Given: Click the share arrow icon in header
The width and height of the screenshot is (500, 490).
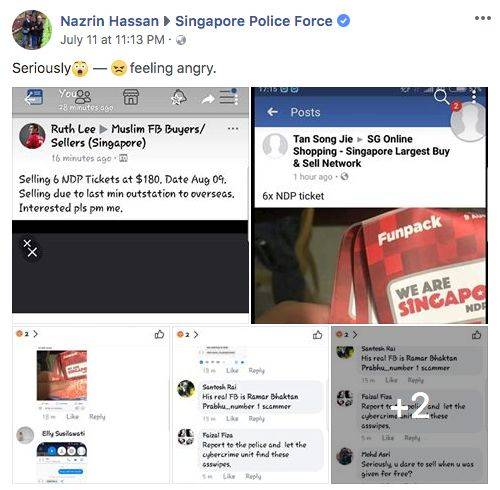Looking at the screenshot, I should click(207, 99).
